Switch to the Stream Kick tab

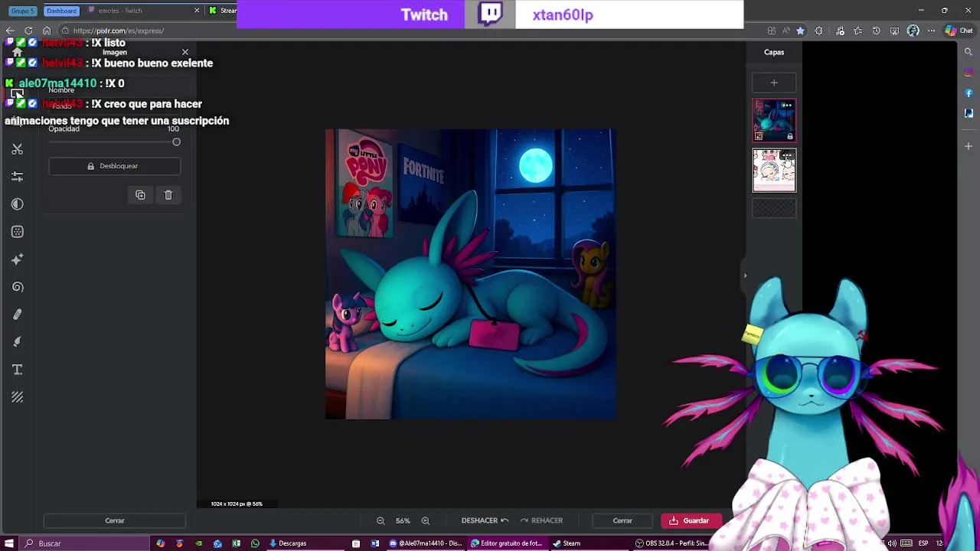222,11
